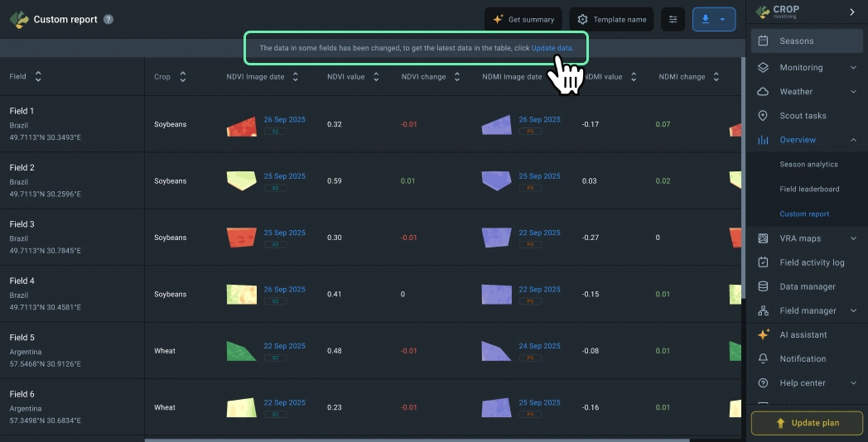Sort table by Field column
868x442 pixels.
point(38,77)
